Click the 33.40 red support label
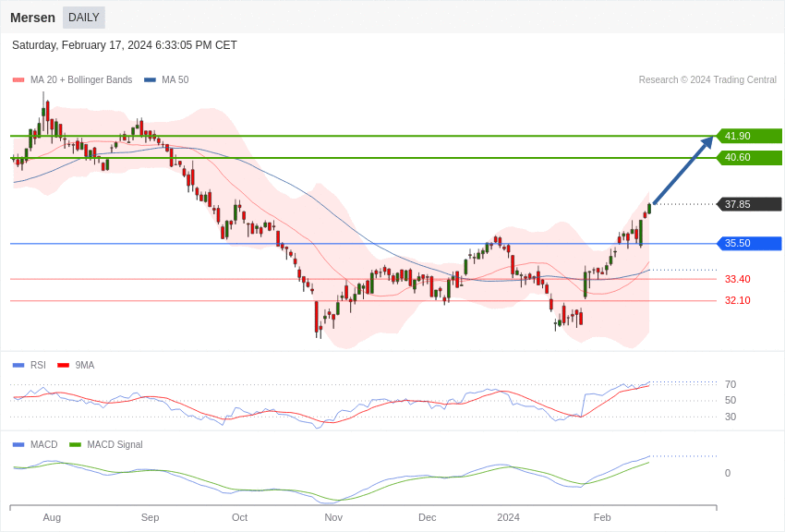The image size is (785, 532). (737, 279)
